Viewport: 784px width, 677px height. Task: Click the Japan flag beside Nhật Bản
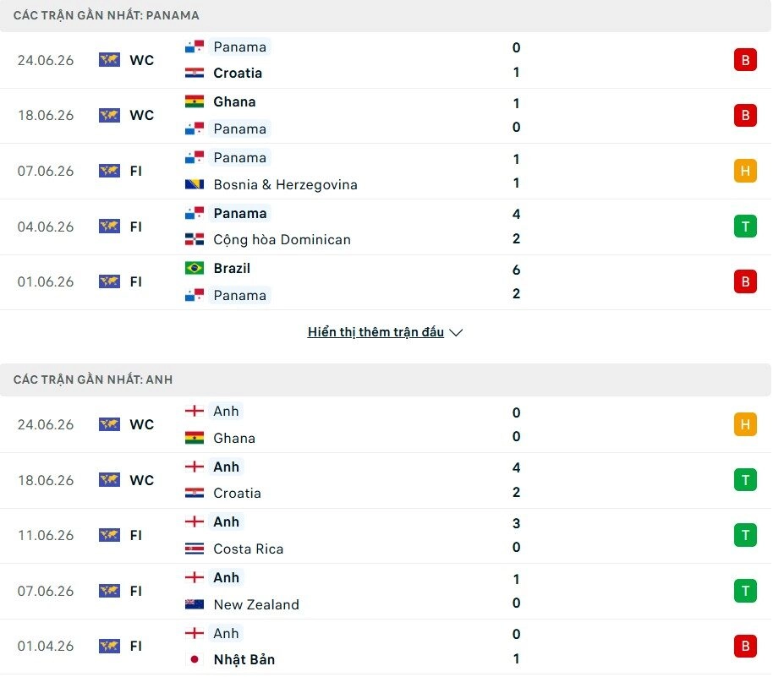point(194,659)
